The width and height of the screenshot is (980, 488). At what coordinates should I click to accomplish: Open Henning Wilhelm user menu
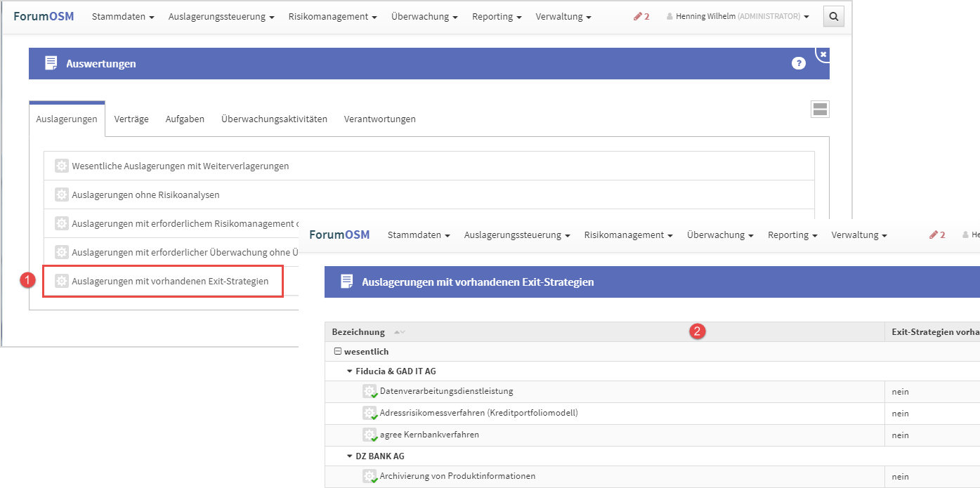(738, 16)
